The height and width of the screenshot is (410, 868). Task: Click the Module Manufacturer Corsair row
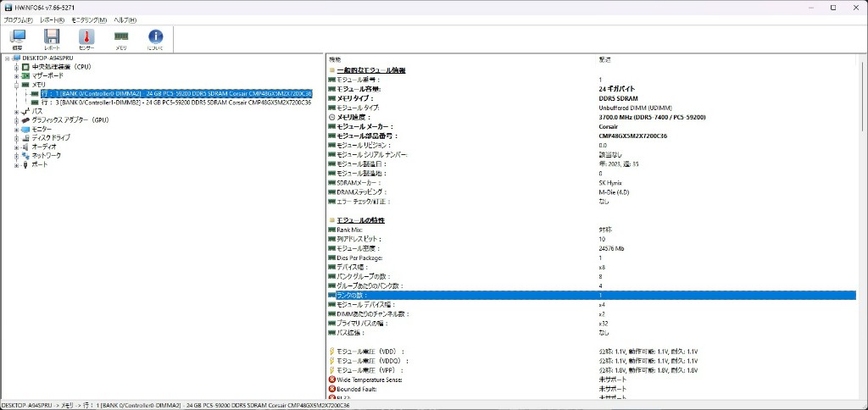point(466,126)
